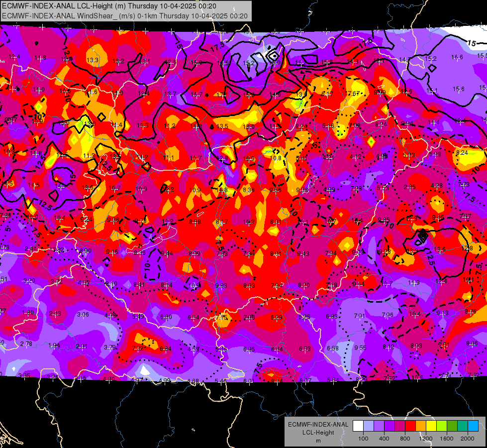The width and height of the screenshot is (487, 448).
Task: Click the grid value 6.25
Action: pos(304,317)
